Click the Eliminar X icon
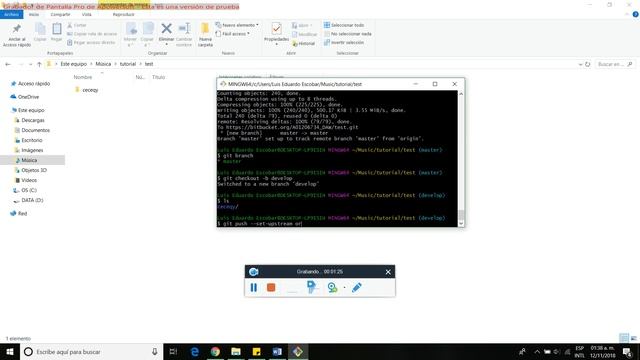Screen dimensions: 640x360 [166, 29]
